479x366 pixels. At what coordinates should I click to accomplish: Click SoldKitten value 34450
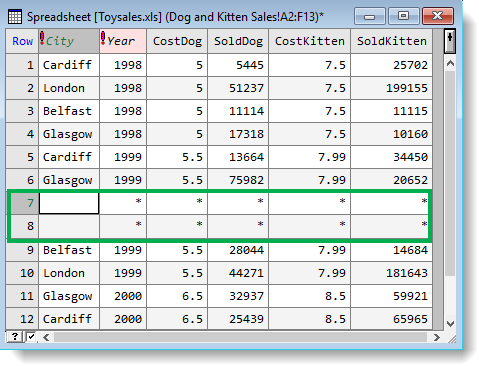(x=392, y=157)
